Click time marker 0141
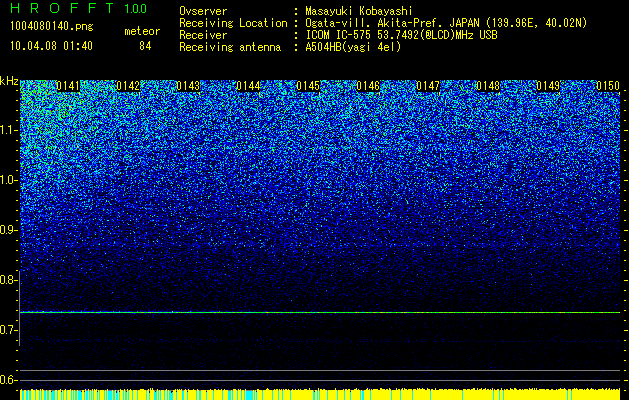Image resolution: width=629 pixels, height=400 pixels. point(68,86)
